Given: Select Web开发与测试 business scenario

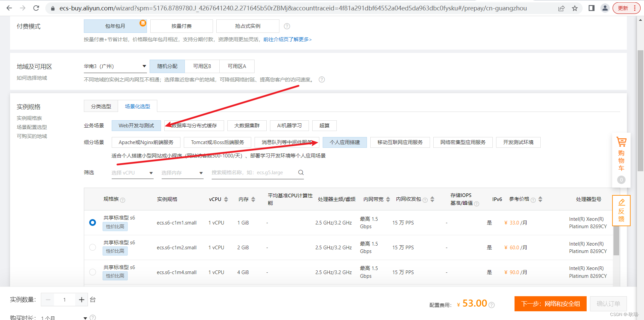Looking at the screenshot, I should coord(136,126).
